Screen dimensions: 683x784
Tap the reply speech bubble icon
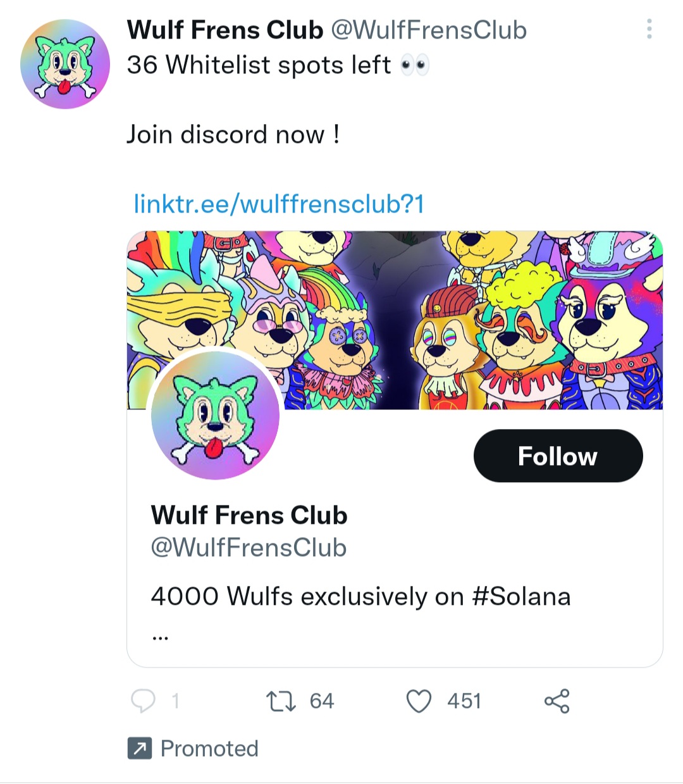point(143,701)
